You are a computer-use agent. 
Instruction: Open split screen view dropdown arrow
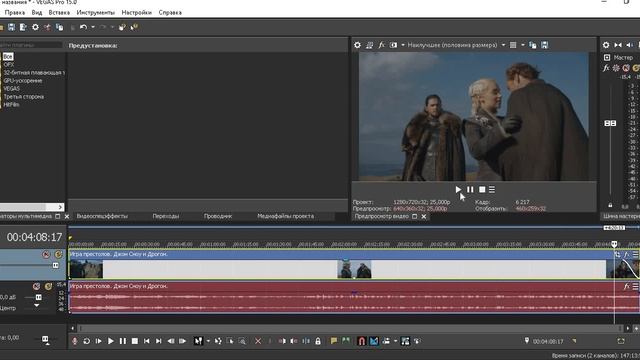point(403,45)
